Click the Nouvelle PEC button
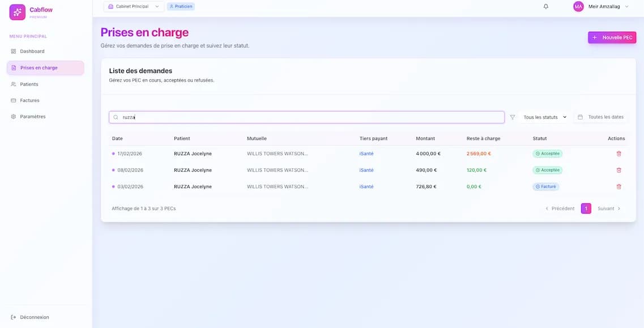 click(612, 37)
